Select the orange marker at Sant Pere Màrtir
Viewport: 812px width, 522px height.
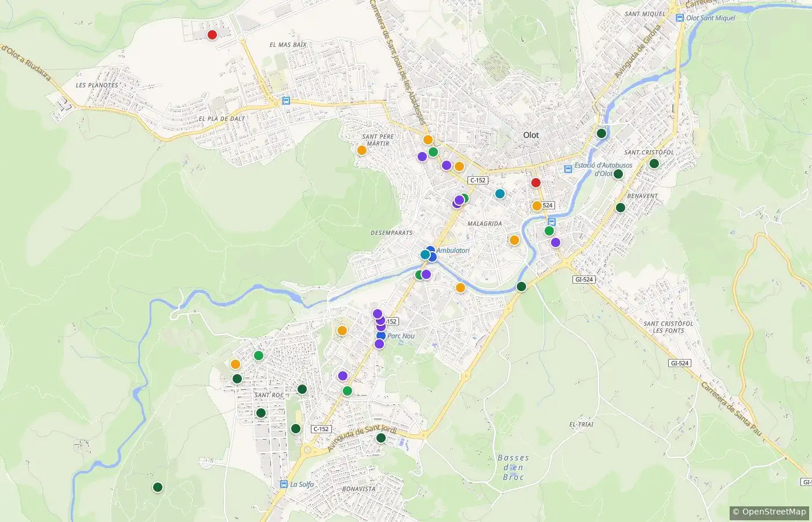(361, 150)
